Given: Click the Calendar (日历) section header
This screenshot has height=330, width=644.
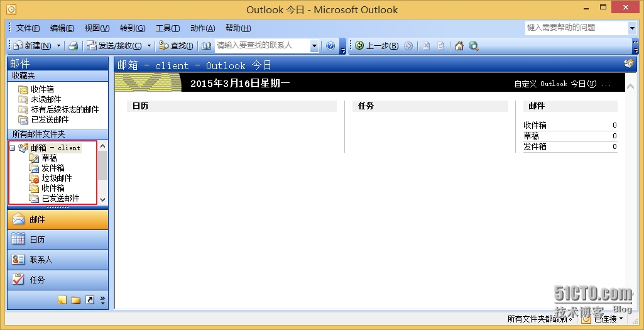Looking at the screenshot, I should pyautogui.click(x=232, y=106).
